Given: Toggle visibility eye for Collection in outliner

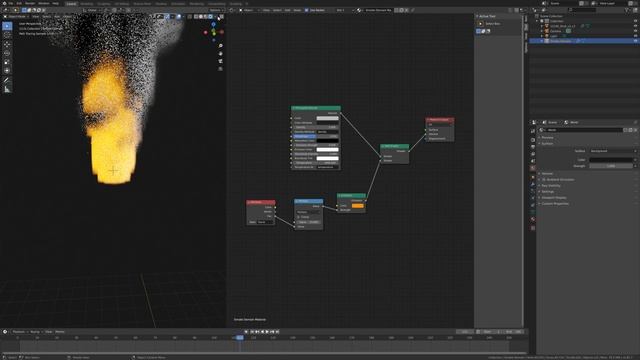Looking at the screenshot, I should [x=635, y=21].
